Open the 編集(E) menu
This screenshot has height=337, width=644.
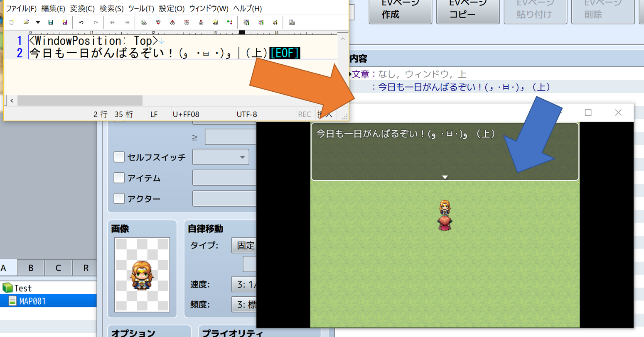pos(53,8)
